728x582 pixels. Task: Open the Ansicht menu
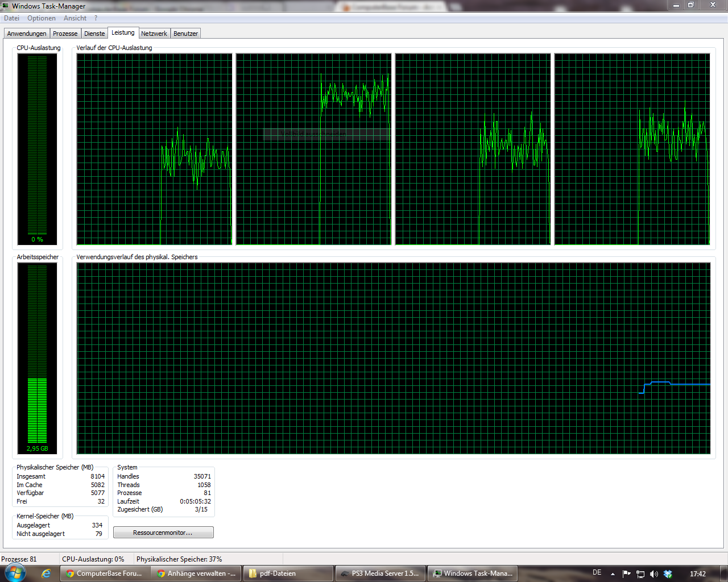[75, 18]
